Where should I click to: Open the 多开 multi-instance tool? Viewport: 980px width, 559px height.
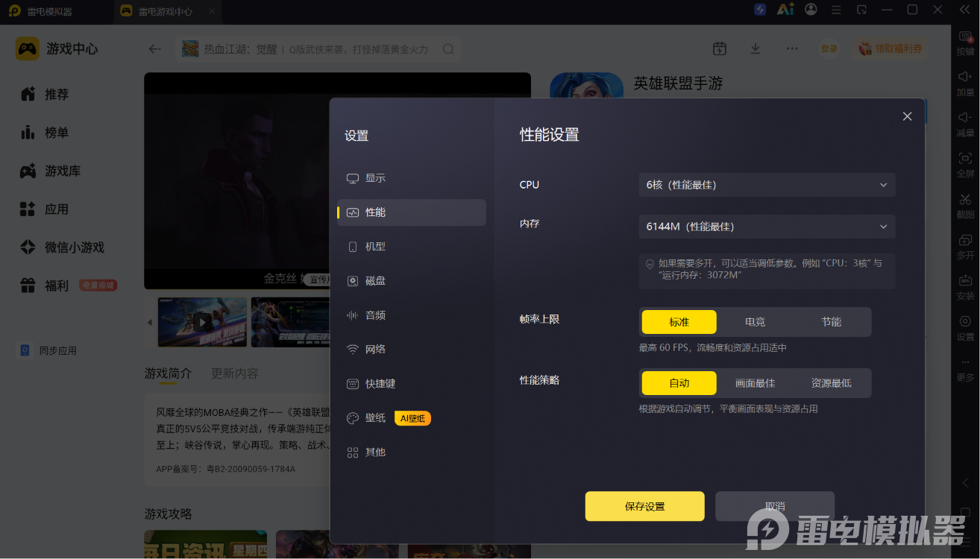(x=965, y=247)
